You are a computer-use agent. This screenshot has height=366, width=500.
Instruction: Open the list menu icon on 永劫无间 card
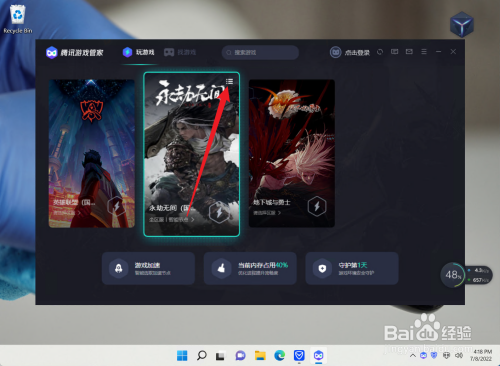pyautogui.click(x=229, y=81)
